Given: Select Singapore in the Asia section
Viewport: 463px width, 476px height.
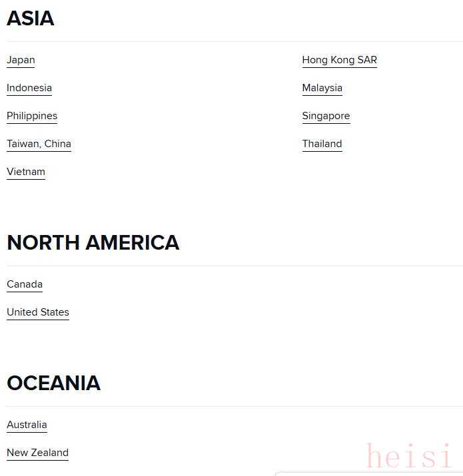Looking at the screenshot, I should [326, 116].
